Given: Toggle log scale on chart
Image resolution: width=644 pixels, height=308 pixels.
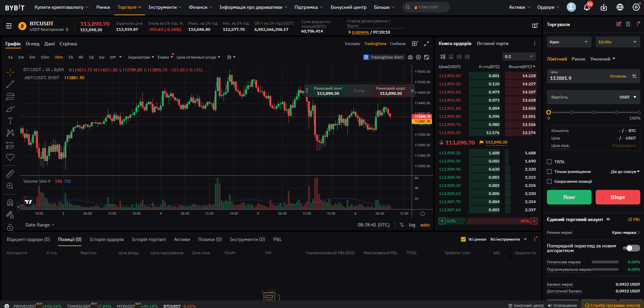Looking at the screenshot, I should click(x=412, y=225).
